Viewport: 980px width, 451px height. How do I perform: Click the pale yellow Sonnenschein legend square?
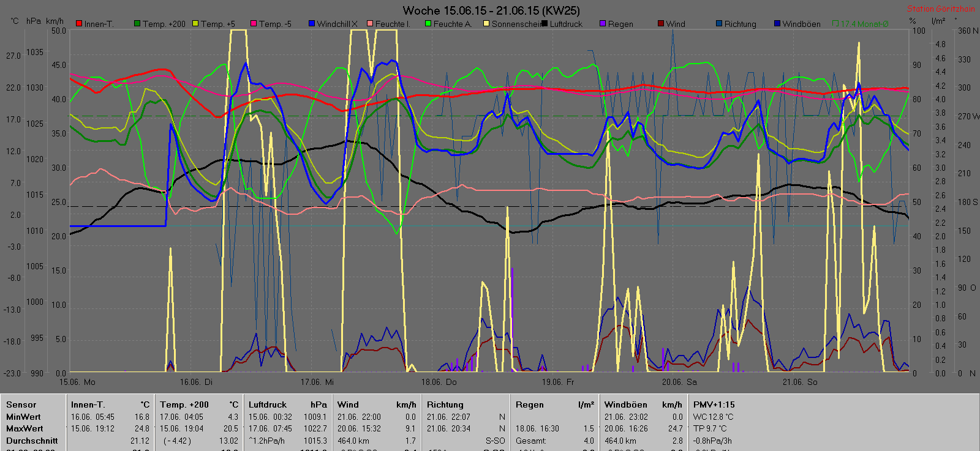(486, 24)
